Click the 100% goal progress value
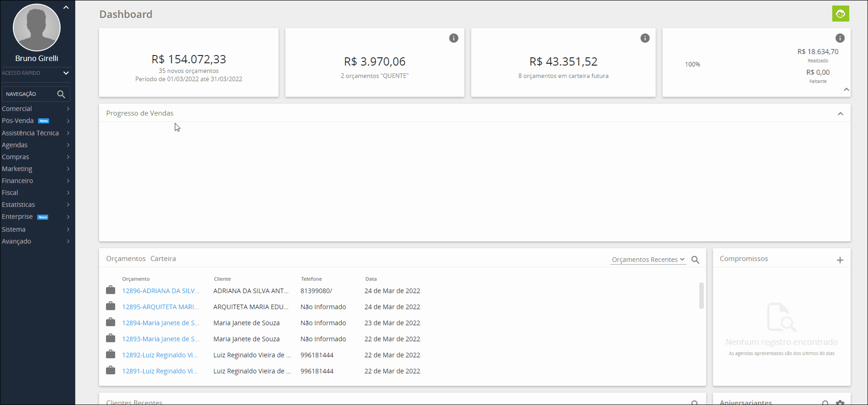Image resolution: width=868 pixels, height=405 pixels. tap(692, 64)
